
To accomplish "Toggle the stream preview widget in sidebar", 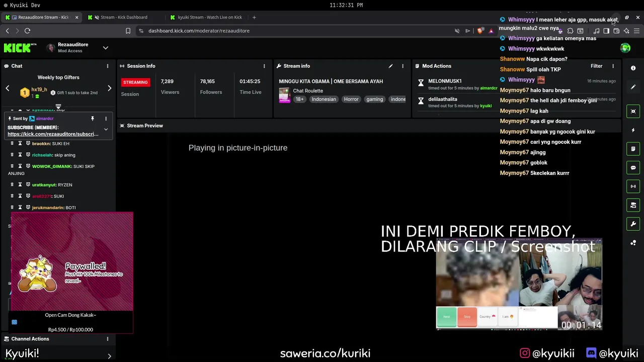I will point(633,111).
